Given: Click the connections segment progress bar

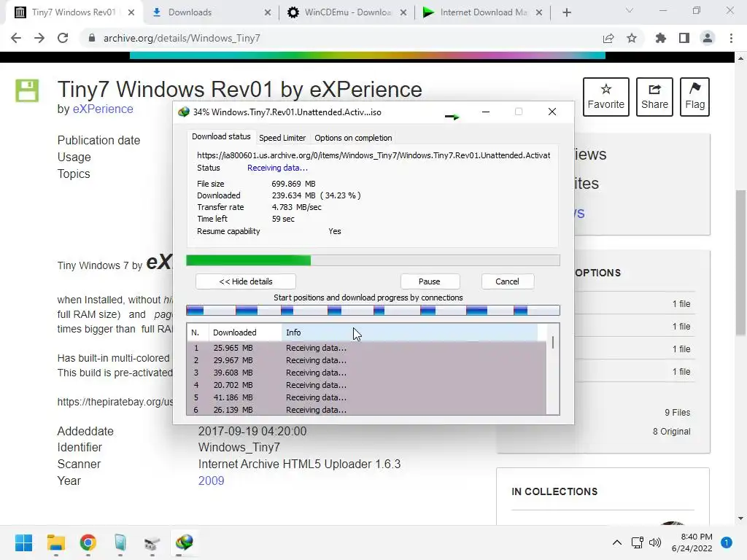Looking at the screenshot, I should click(373, 311).
